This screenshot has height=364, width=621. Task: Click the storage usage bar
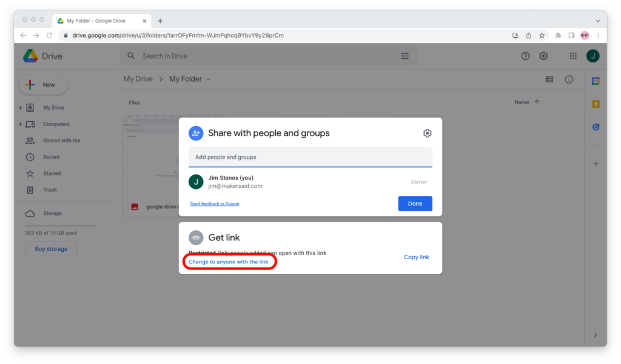(x=61, y=226)
